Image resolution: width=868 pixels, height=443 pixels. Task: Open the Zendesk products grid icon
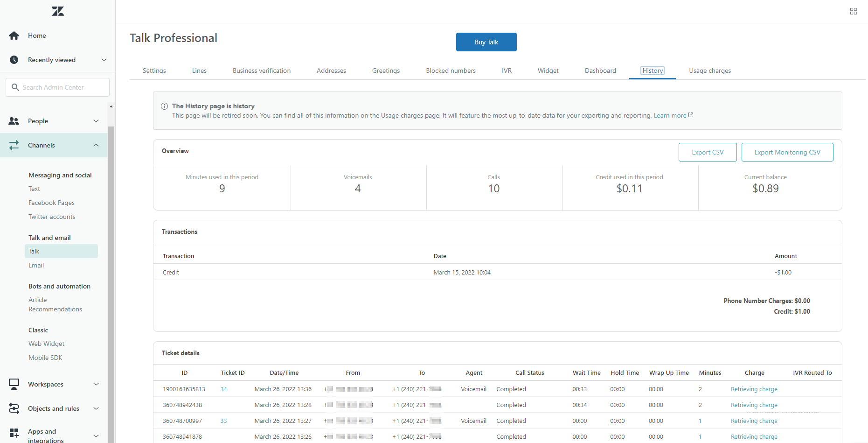(x=854, y=11)
